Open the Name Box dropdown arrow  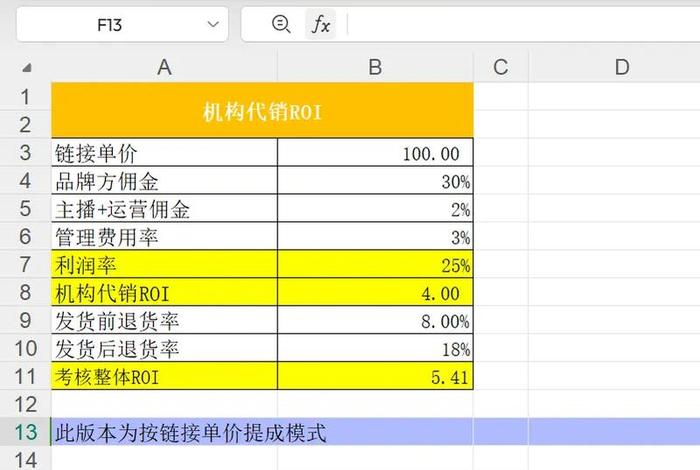213,24
